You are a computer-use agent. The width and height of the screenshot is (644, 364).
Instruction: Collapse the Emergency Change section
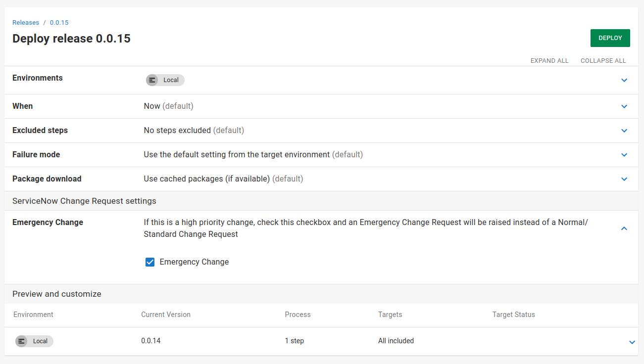[x=624, y=228]
